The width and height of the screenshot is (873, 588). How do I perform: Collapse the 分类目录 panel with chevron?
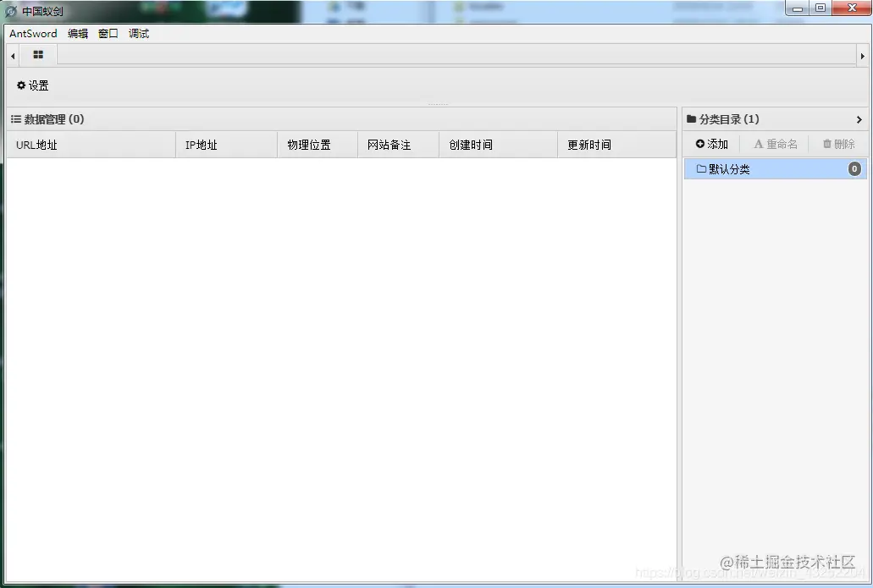pyautogui.click(x=859, y=119)
